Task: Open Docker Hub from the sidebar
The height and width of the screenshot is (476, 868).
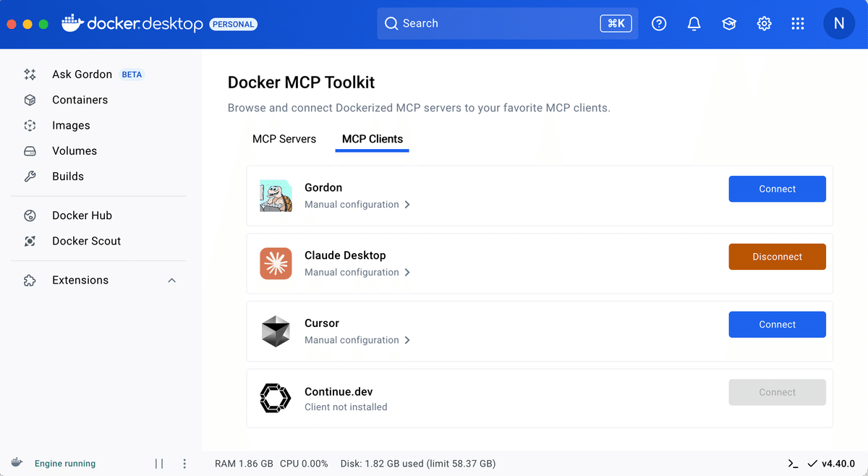Action: (x=82, y=215)
